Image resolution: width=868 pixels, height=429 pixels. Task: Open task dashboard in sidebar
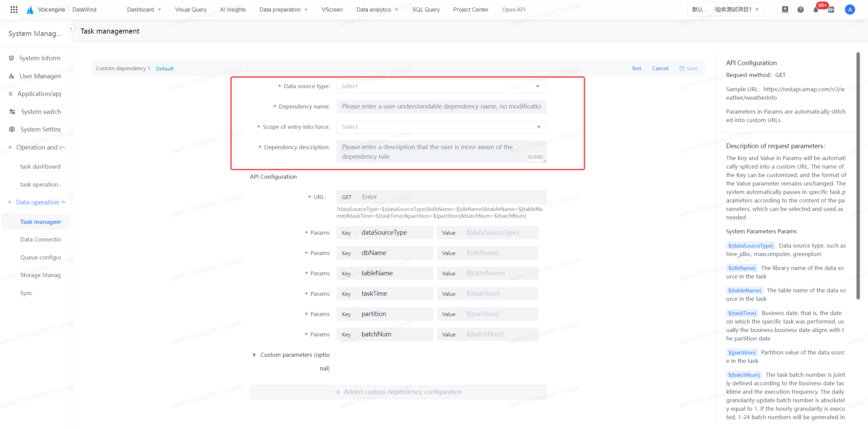point(40,167)
